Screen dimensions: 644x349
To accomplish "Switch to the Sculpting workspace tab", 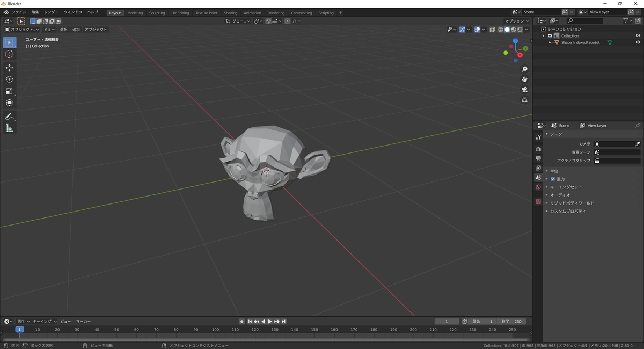I will click(x=157, y=13).
